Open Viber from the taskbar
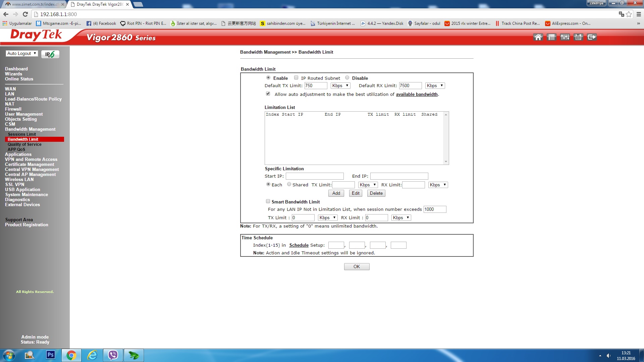 (x=113, y=355)
